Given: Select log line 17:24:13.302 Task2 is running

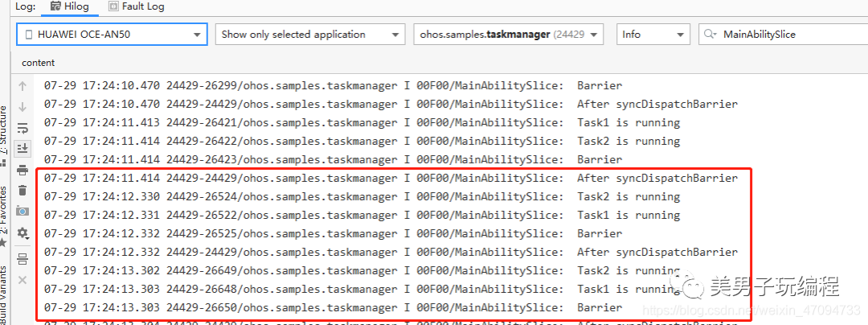Looking at the screenshot, I should tap(362, 271).
